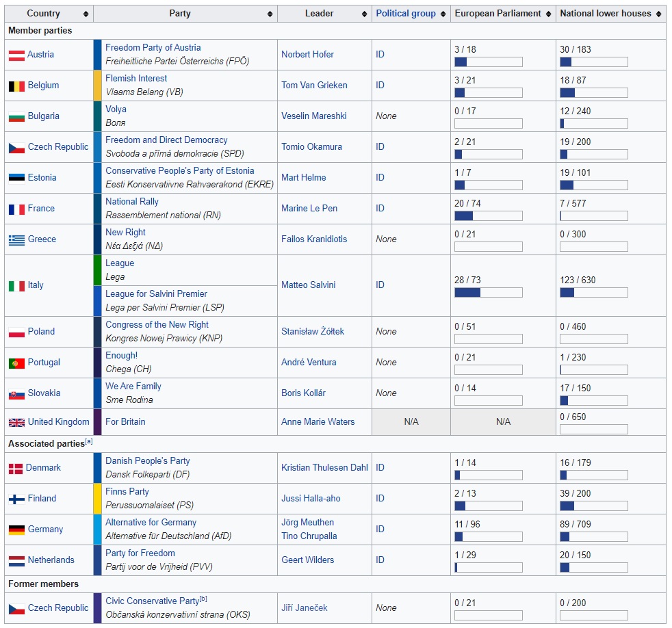Open the Tomio Okamura link
672x628 pixels.
point(311,146)
